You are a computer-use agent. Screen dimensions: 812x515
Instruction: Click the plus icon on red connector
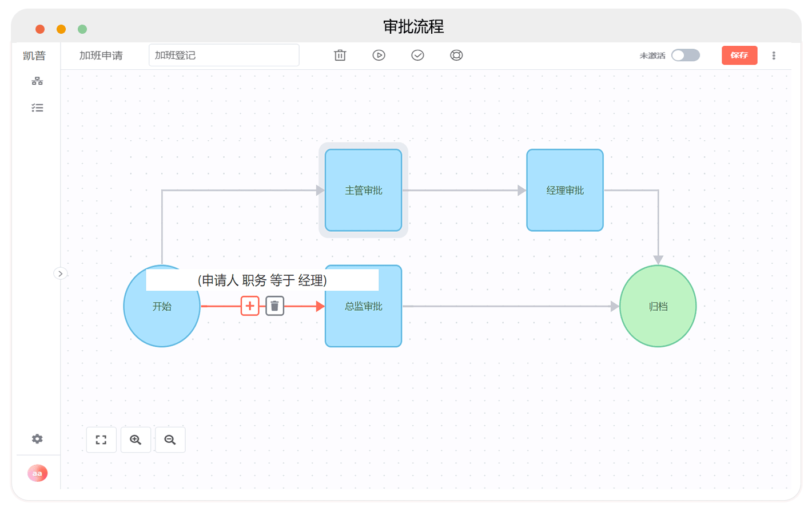click(x=250, y=306)
